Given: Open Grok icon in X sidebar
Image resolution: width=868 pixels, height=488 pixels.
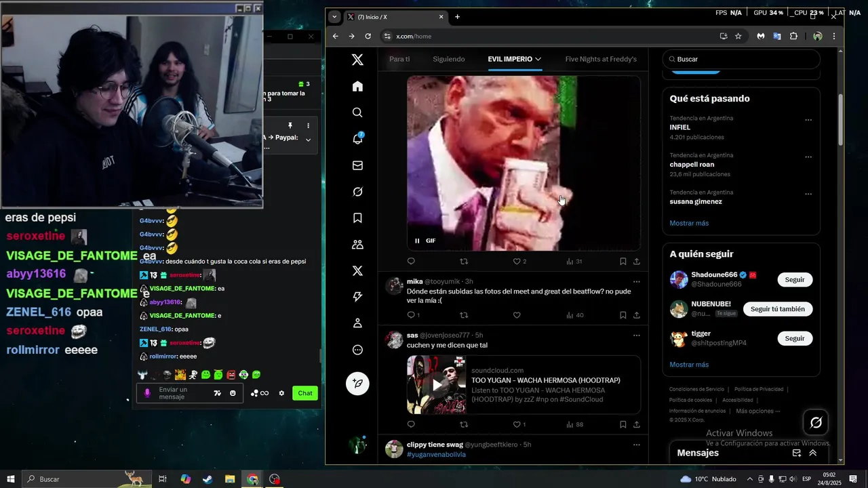Looking at the screenshot, I should point(357,192).
